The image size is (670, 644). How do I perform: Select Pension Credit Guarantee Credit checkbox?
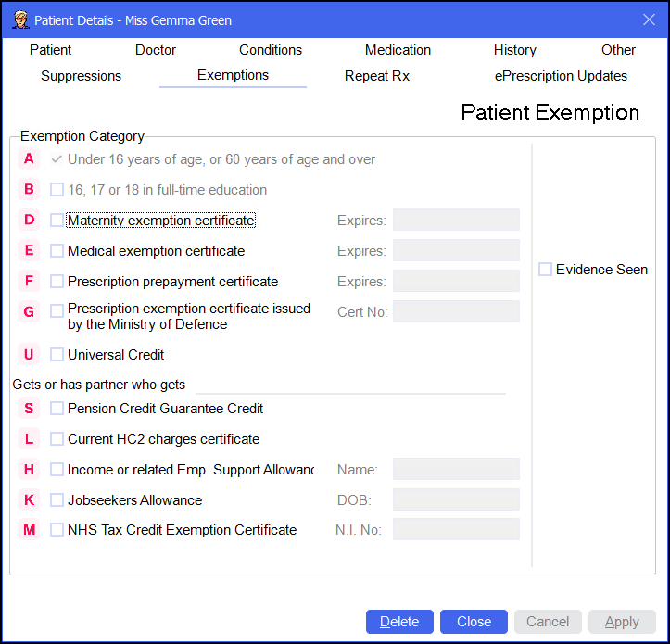[x=57, y=409]
